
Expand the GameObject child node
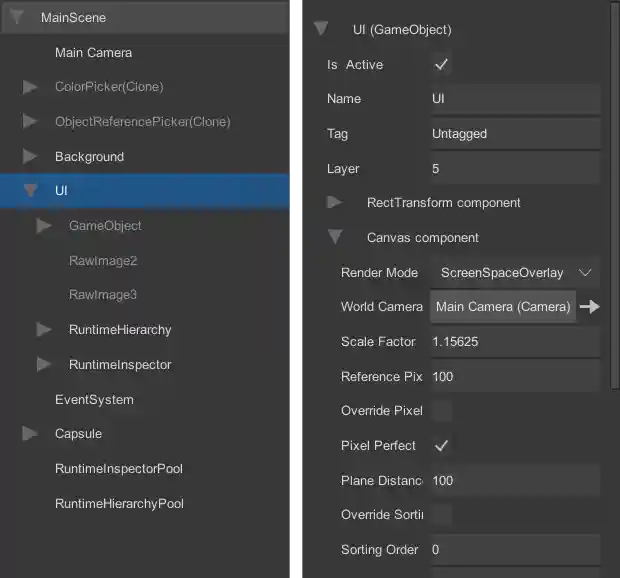[44, 226]
